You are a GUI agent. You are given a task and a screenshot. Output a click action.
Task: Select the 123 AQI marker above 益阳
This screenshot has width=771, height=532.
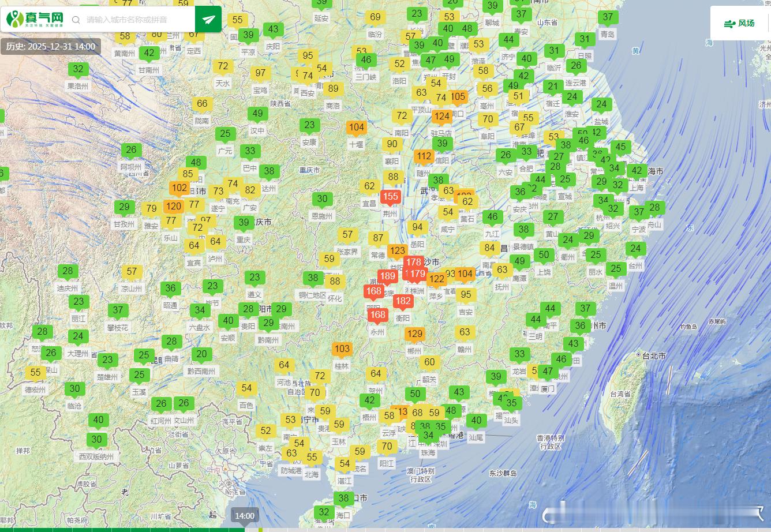click(397, 251)
